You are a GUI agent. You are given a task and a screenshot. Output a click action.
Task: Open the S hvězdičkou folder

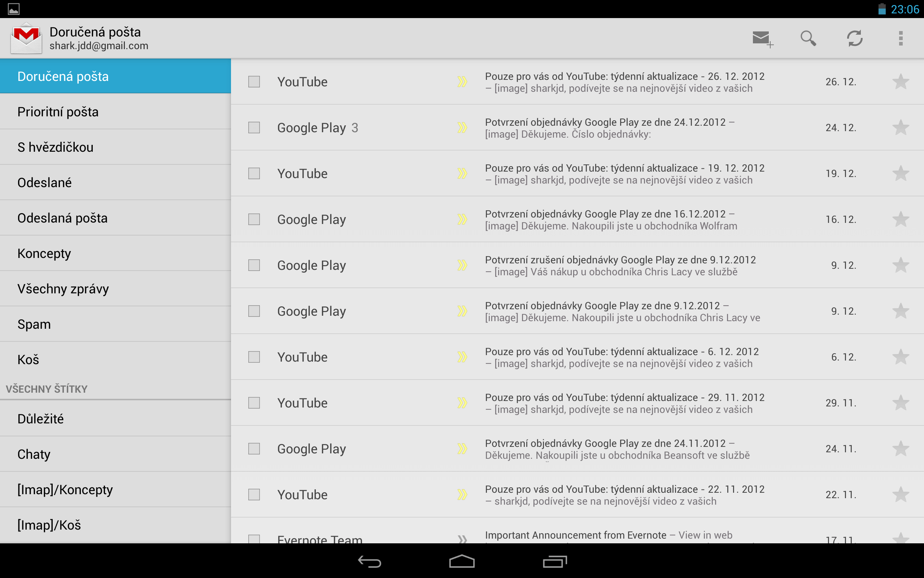point(115,147)
